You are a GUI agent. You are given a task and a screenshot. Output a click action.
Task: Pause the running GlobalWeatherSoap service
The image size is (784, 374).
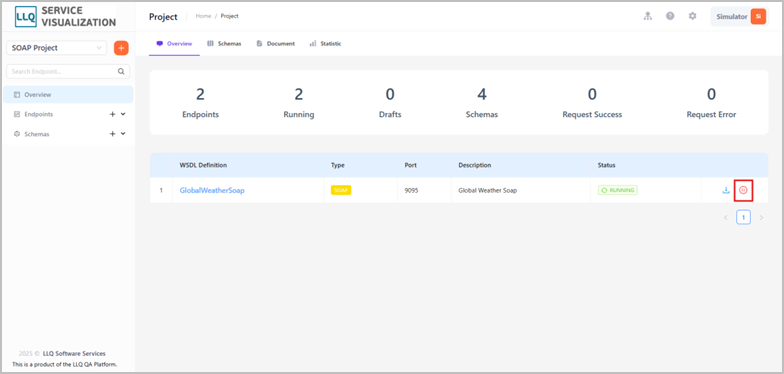[x=743, y=190]
